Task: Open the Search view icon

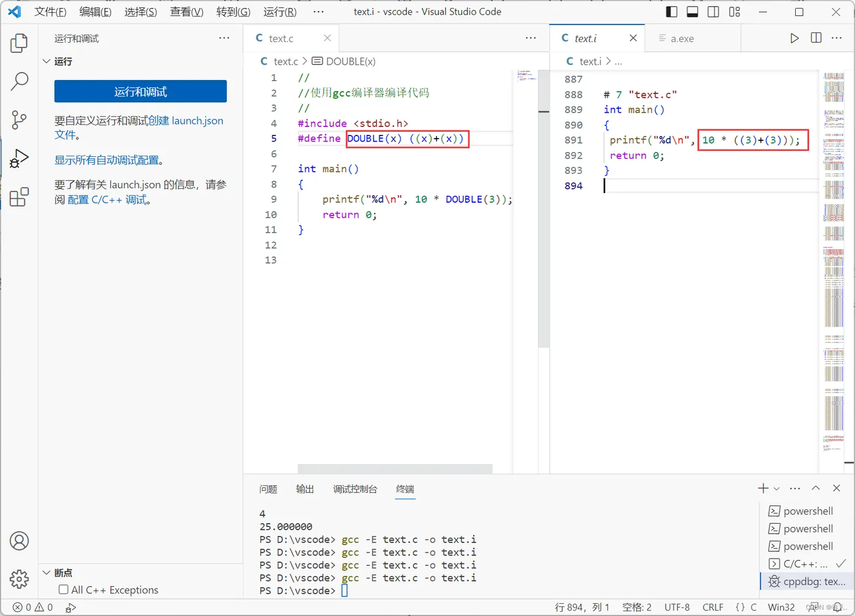Action: [19, 81]
